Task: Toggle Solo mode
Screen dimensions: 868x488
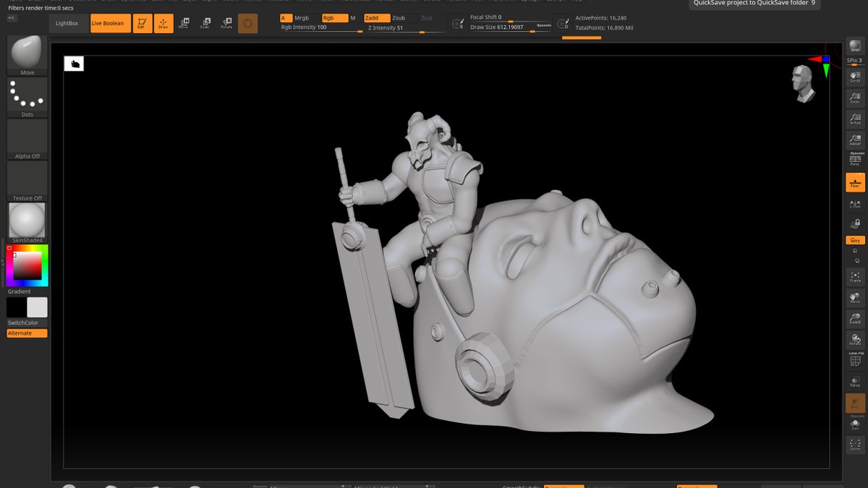Action: click(x=855, y=424)
